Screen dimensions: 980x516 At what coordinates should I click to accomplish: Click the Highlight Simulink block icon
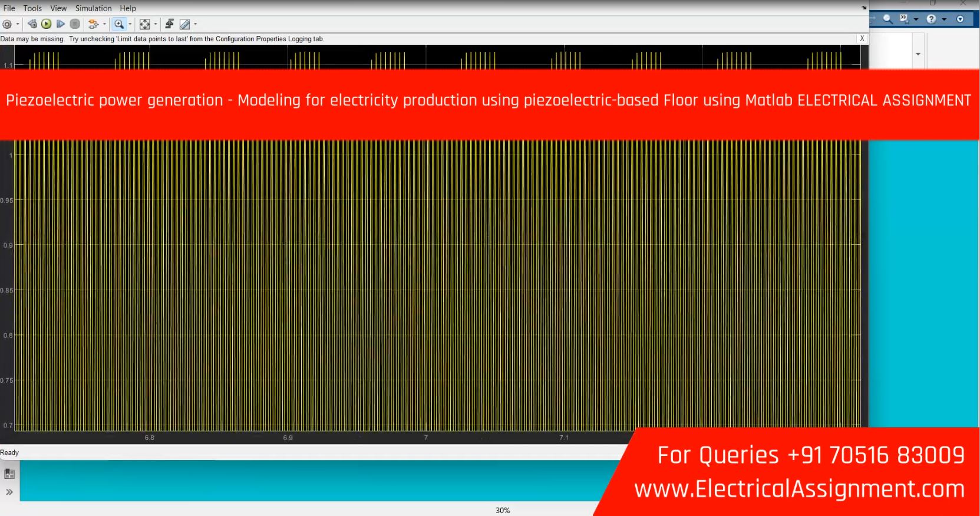coord(94,24)
